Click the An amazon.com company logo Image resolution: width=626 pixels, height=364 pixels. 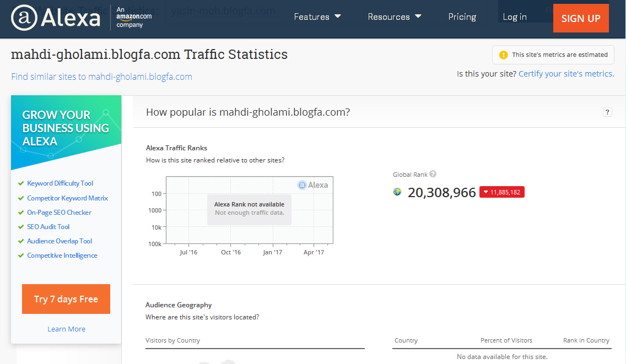(134, 18)
